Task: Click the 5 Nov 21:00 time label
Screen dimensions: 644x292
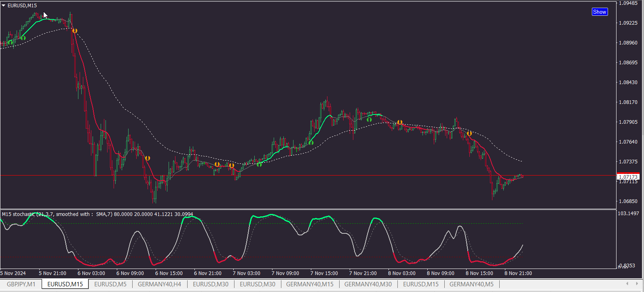Action: (x=53, y=273)
